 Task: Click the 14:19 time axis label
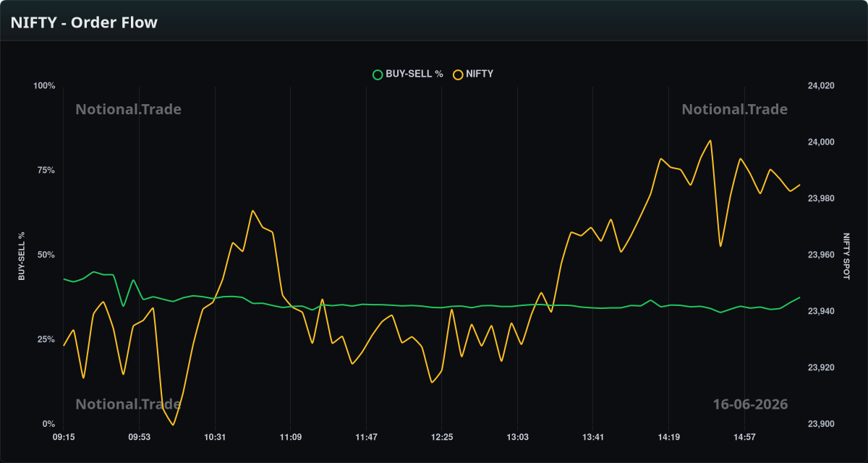tap(668, 437)
